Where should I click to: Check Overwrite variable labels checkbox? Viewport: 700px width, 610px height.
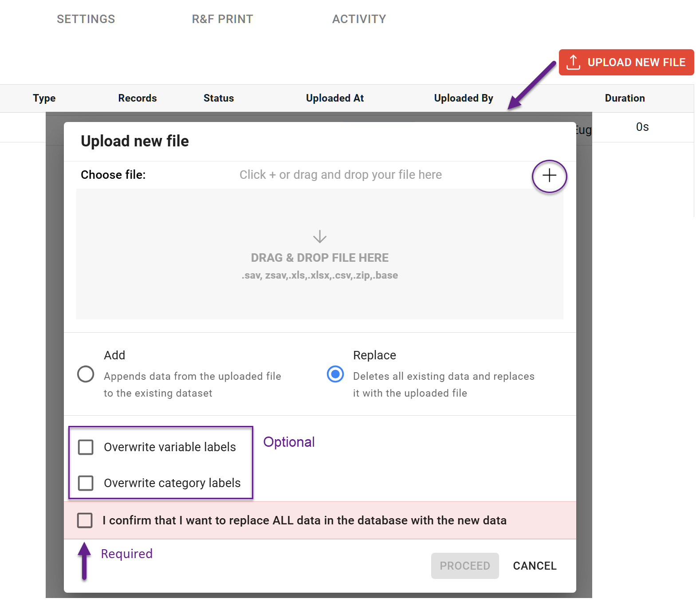tap(86, 447)
